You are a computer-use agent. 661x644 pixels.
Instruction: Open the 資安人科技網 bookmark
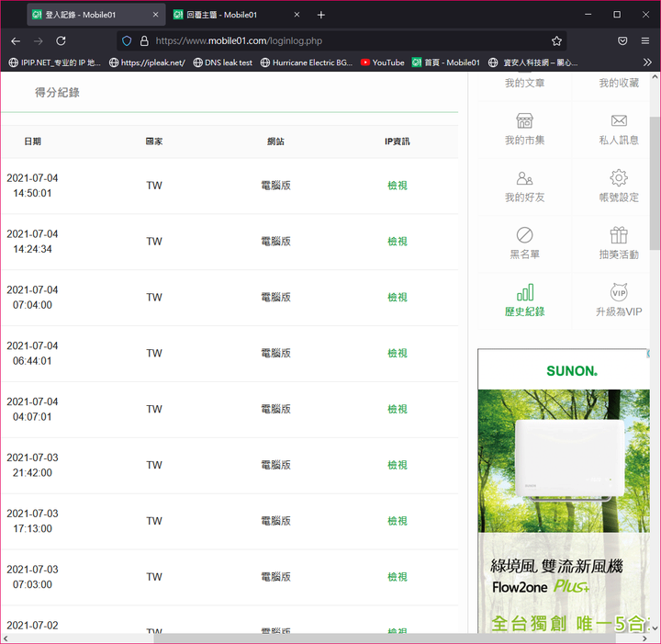pyautogui.click(x=532, y=62)
